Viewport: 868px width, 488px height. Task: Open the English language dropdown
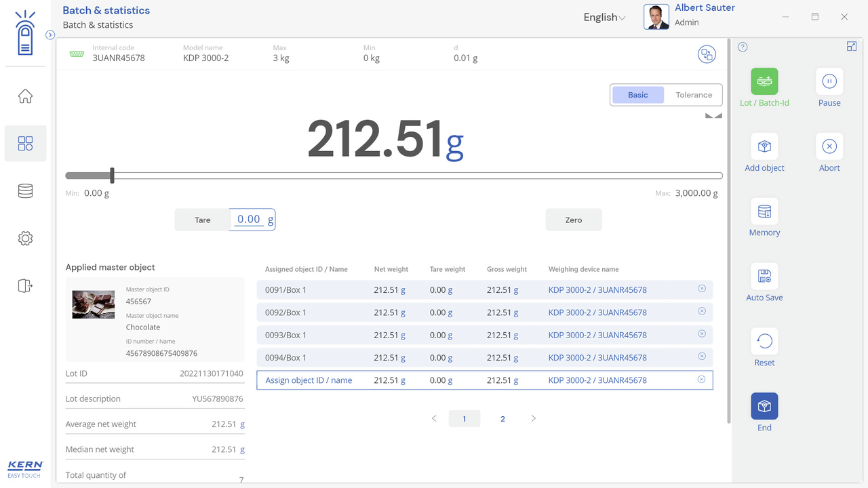pos(604,18)
